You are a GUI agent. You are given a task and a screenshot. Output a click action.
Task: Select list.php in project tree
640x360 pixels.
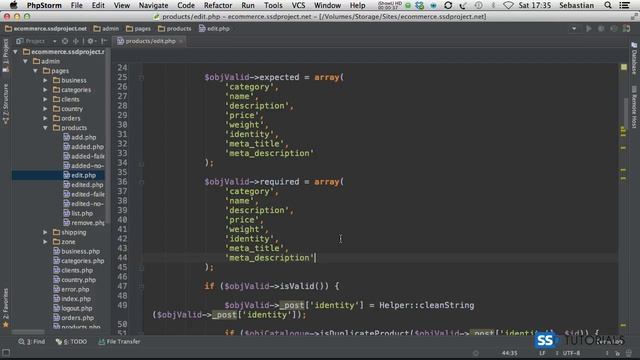(x=78, y=213)
